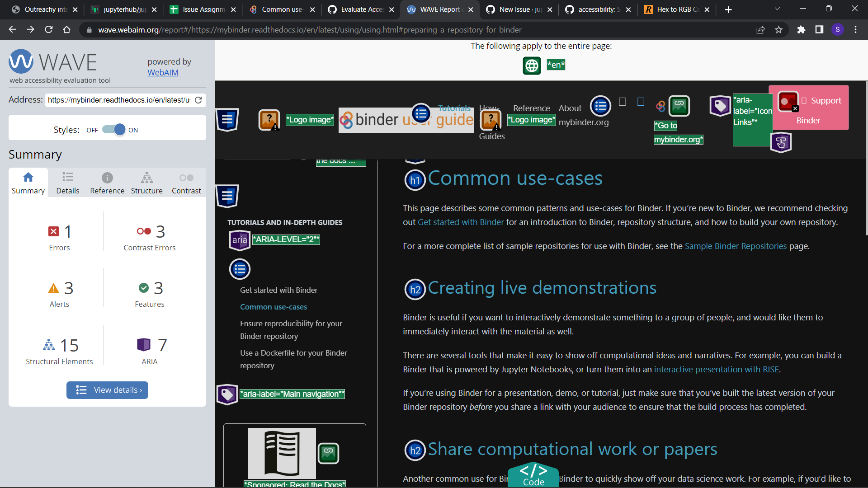Click the green link icon next to the book image
The image size is (868, 488).
point(329,453)
